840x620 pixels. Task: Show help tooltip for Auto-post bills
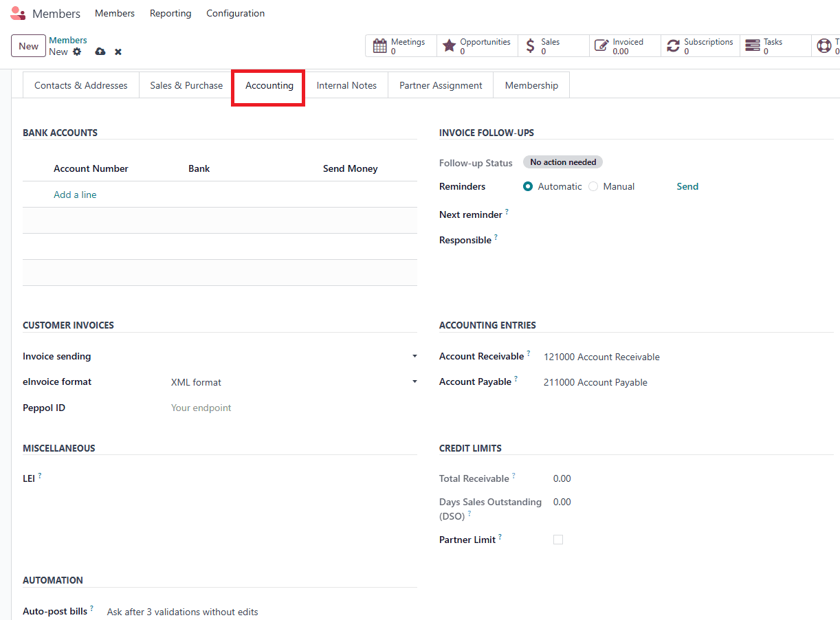tap(91, 608)
